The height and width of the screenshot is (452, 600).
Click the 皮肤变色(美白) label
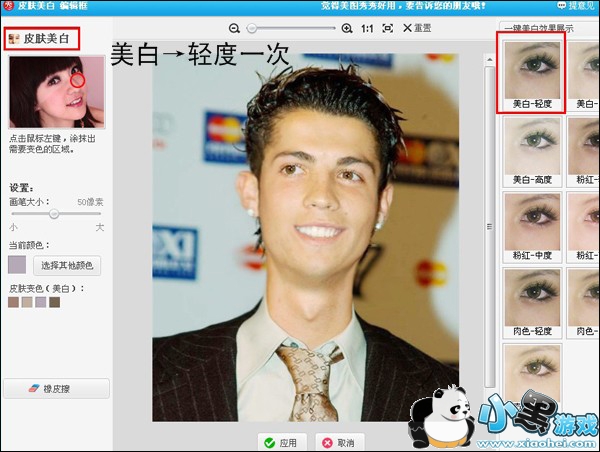pos(47,288)
